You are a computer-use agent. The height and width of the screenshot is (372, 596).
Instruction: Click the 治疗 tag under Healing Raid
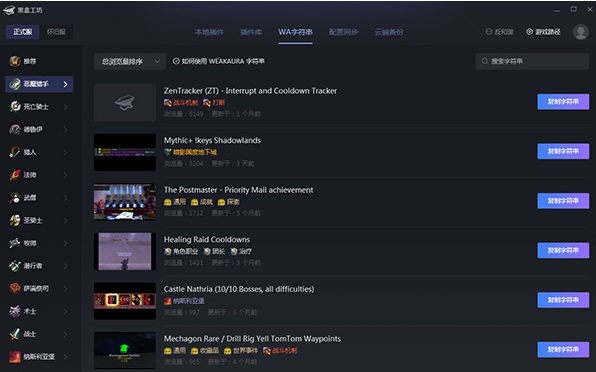click(241, 251)
